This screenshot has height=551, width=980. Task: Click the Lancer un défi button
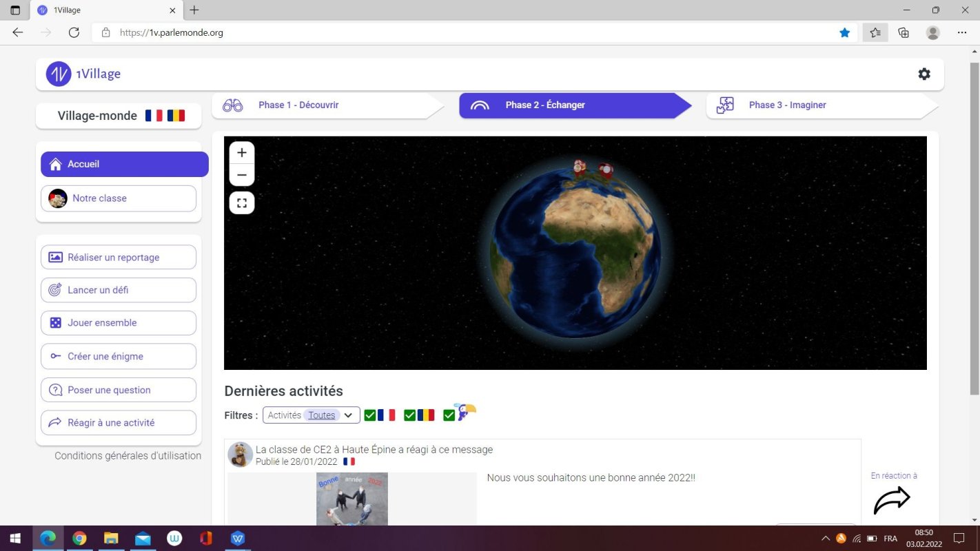click(x=119, y=290)
